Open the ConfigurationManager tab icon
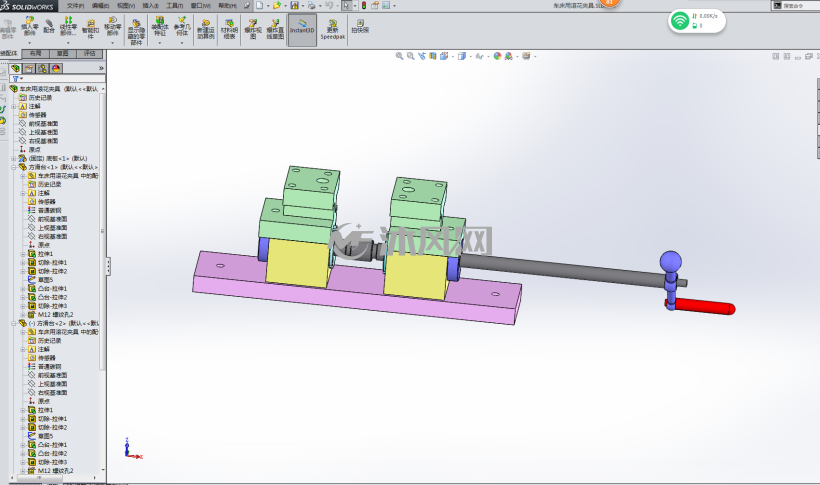This screenshot has width=820, height=485. [42, 68]
